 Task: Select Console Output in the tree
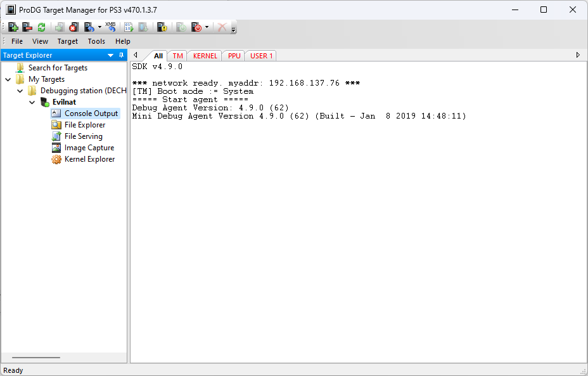click(91, 113)
